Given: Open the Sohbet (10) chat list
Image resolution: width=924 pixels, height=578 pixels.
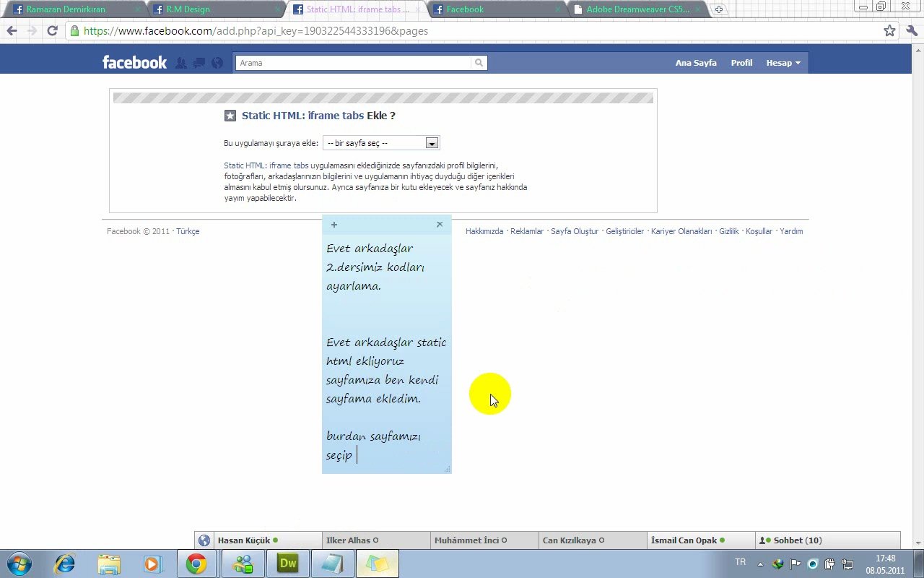Looking at the screenshot, I should coord(828,540).
